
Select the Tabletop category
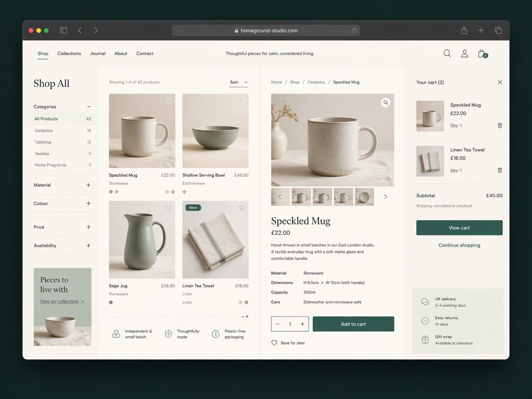pyautogui.click(x=62, y=142)
